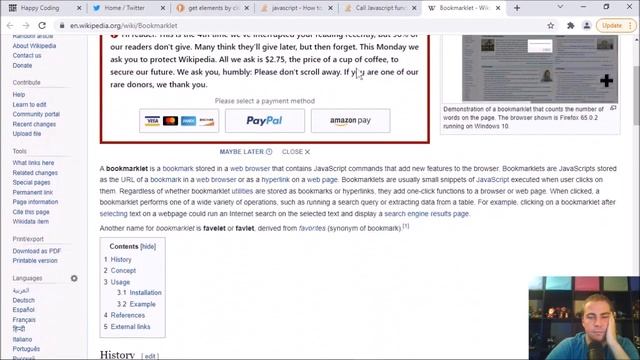Switch to the javascript - How to tab
The width and height of the screenshot is (640, 360).
tap(296, 8)
